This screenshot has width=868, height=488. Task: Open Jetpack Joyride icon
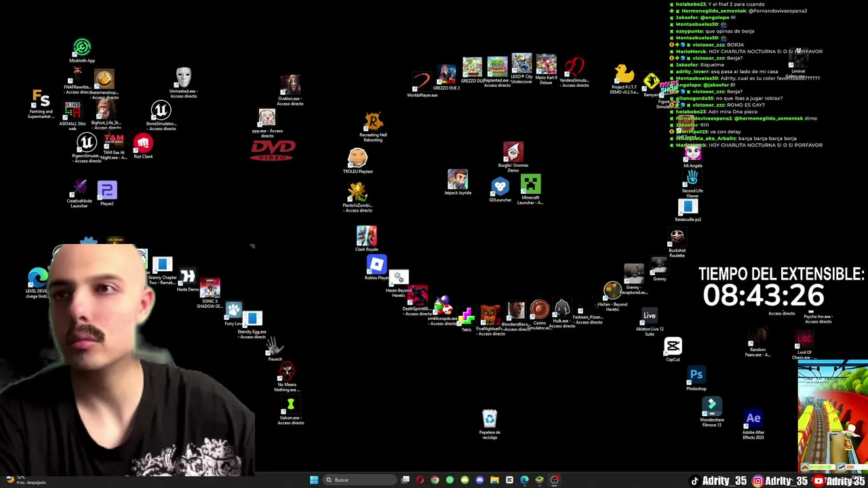(458, 180)
